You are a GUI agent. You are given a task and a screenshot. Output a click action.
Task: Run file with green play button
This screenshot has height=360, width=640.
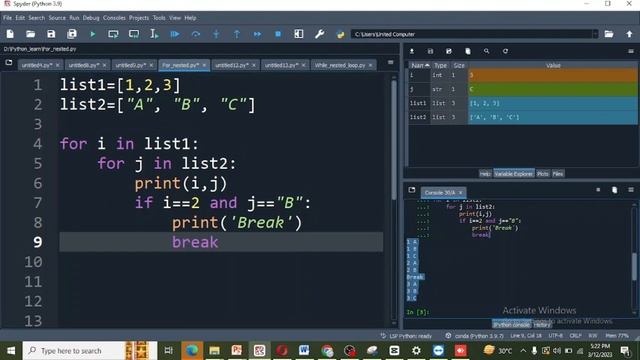coord(93,34)
